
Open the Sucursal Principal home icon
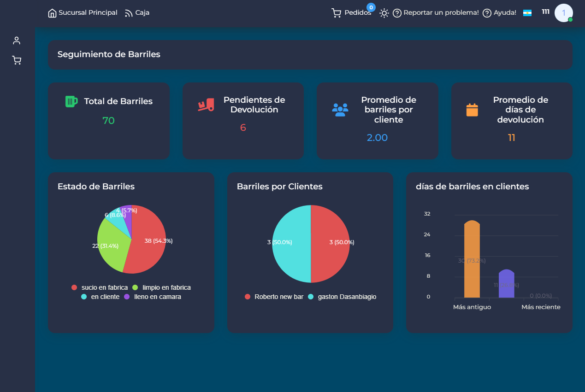click(52, 12)
